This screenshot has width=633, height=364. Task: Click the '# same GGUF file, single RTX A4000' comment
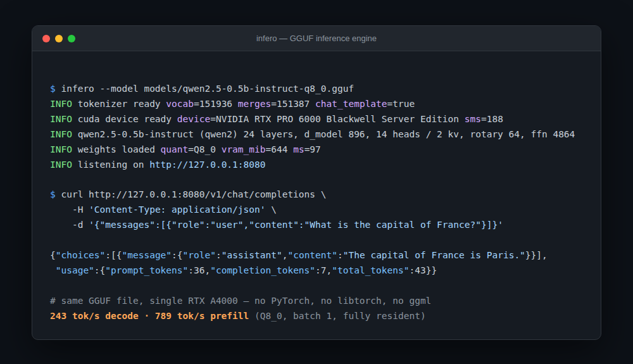[144, 301]
